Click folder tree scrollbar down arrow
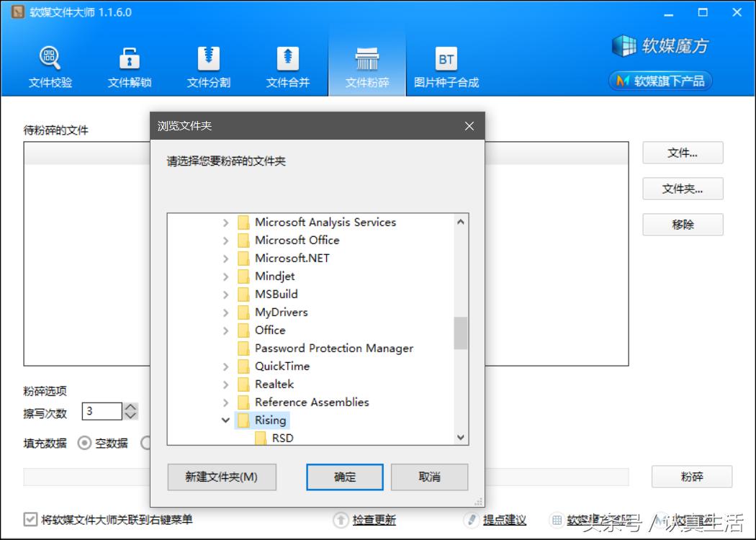 461,437
